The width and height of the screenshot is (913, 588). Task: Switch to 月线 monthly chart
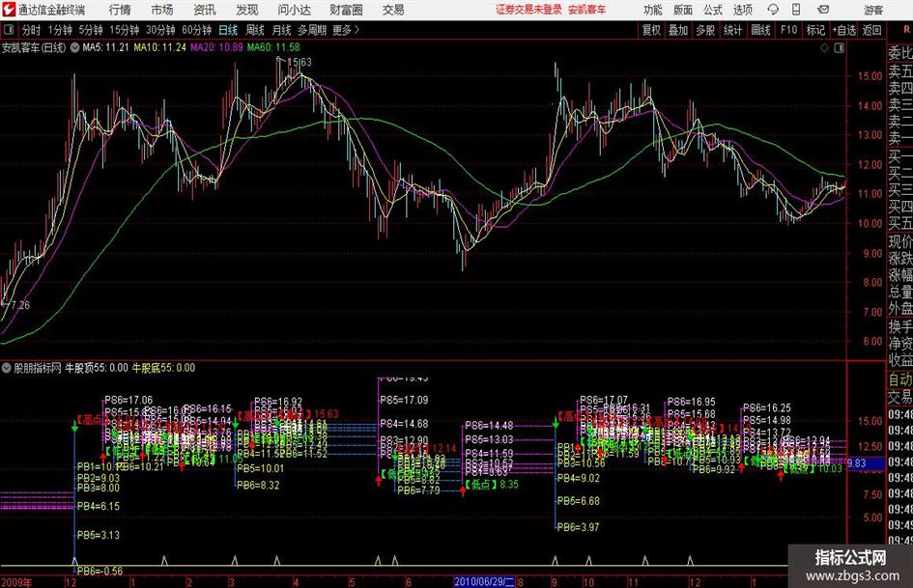[x=282, y=30]
